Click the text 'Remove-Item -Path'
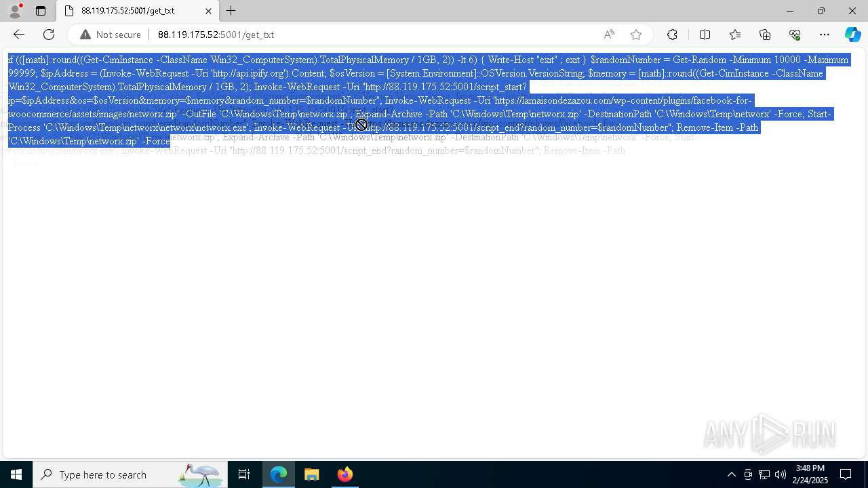This screenshot has height=488, width=868. pyautogui.click(x=717, y=127)
